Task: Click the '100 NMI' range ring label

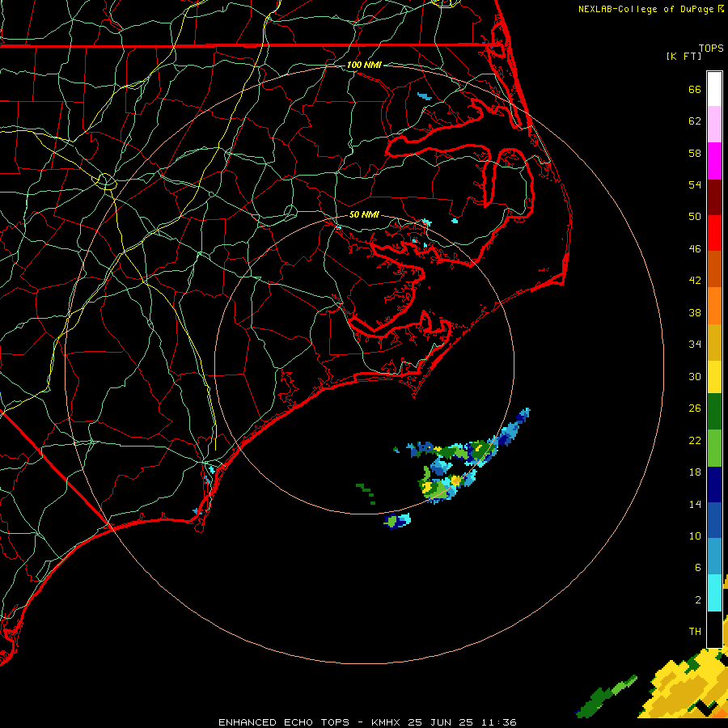Action: pyautogui.click(x=364, y=65)
